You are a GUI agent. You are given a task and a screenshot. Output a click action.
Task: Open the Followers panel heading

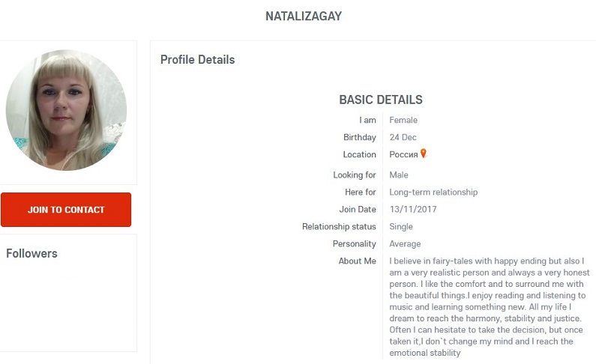(x=31, y=253)
